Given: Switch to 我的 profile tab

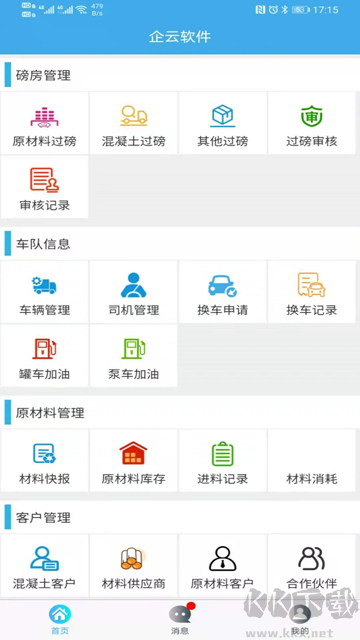Looking at the screenshot, I should (300, 620).
